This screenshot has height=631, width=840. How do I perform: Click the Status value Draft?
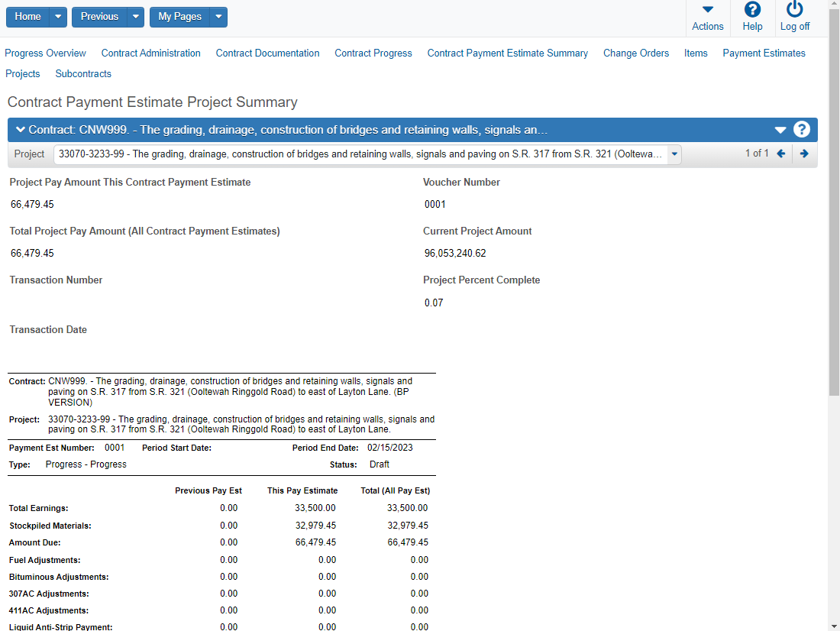[x=380, y=464]
